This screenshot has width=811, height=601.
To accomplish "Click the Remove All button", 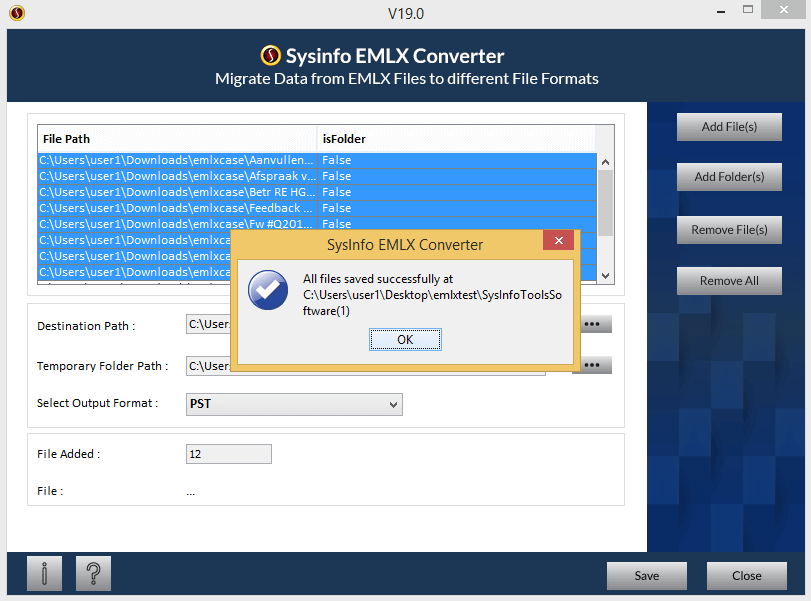I will point(729,281).
